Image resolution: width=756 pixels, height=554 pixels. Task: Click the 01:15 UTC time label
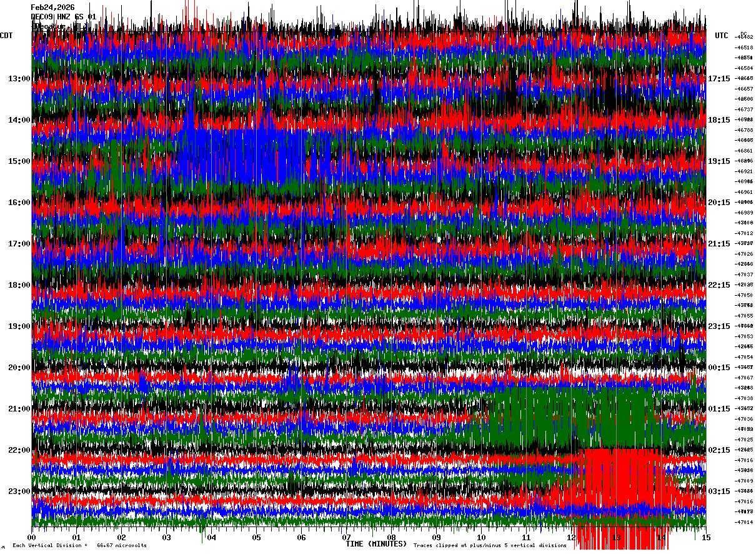(719, 409)
